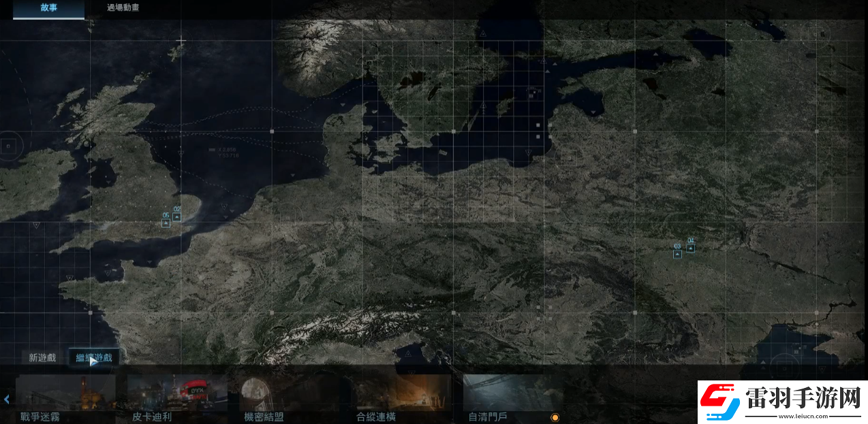
Task: Open the 故事 tab
Action: click(x=48, y=7)
